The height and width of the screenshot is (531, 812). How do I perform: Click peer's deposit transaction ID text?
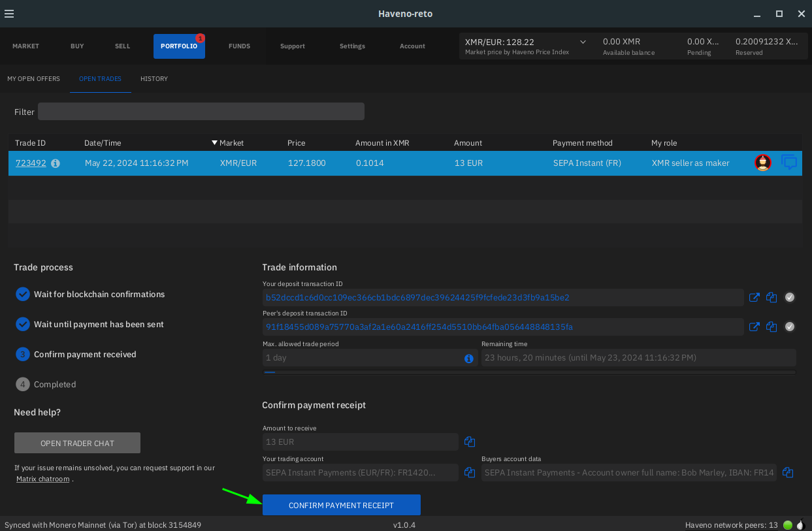tap(419, 327)
